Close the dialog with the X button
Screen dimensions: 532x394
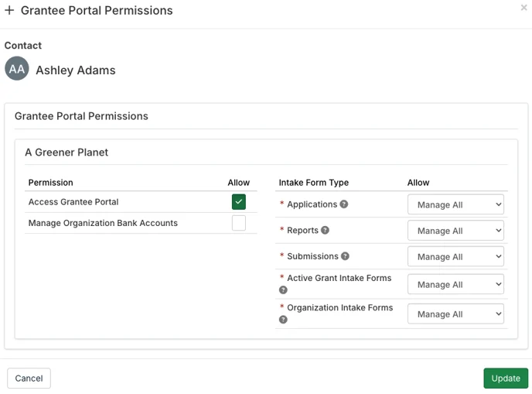pos(523,8)
